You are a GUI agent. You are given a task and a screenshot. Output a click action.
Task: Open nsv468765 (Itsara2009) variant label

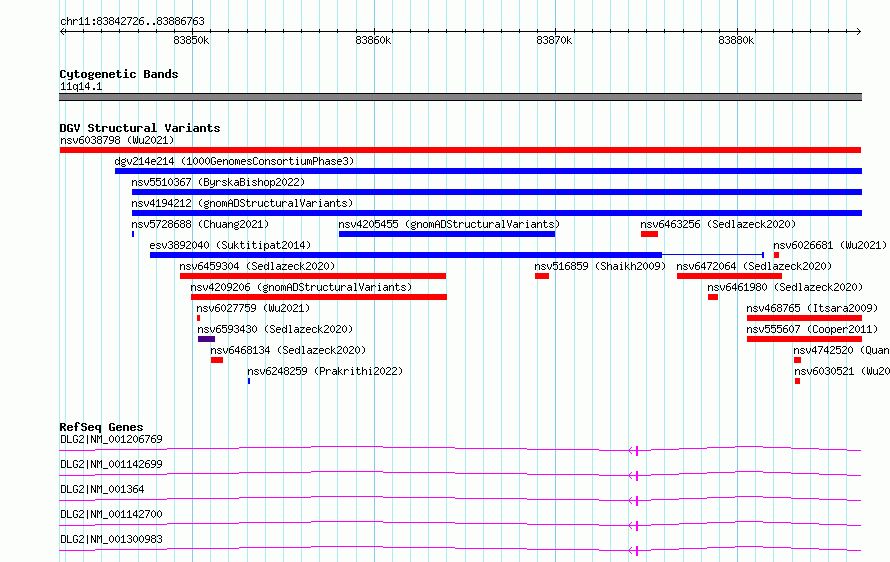tap(812, 308)
